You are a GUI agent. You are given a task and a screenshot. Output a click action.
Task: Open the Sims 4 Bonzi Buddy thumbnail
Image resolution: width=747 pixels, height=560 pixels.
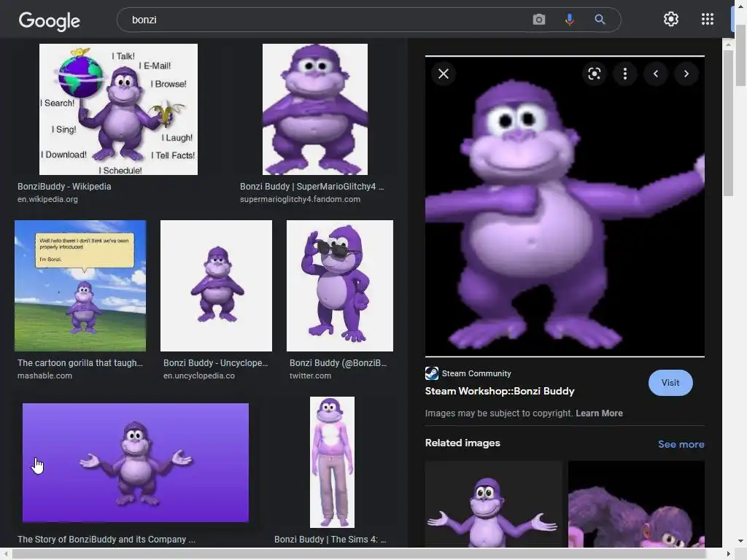coord(332,462)
